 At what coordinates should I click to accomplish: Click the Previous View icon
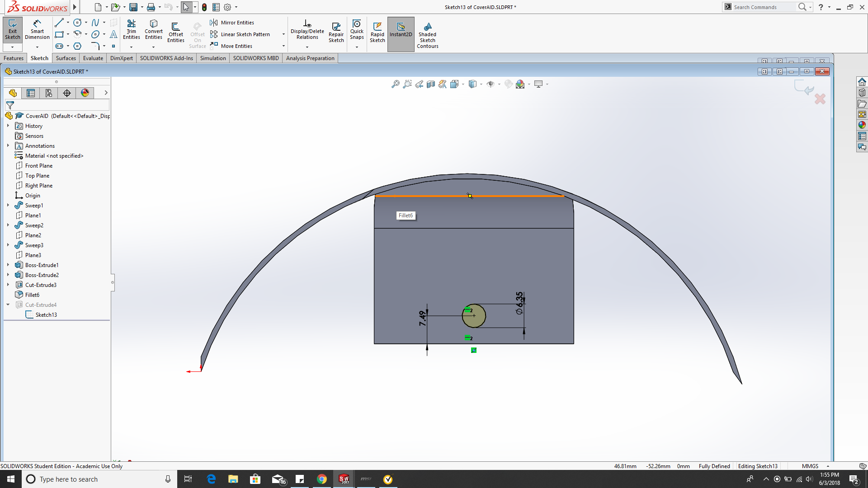pos(419,84)
